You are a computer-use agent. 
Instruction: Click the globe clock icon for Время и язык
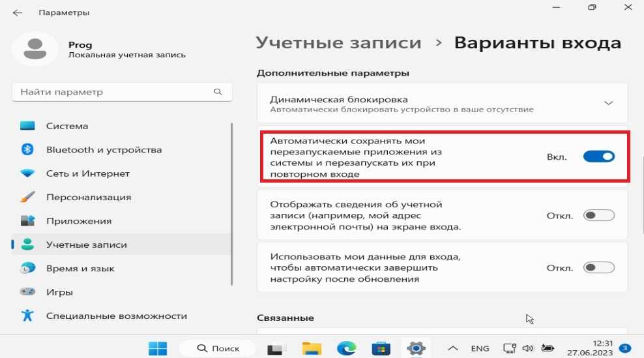[27, 268]
